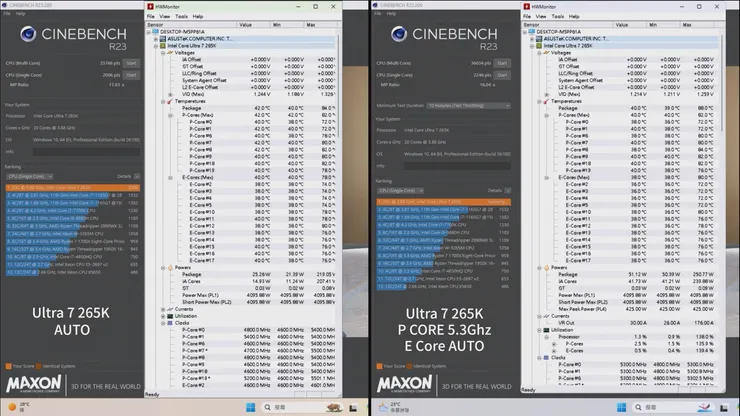Start the CPU (Multi Core) test in right Cinebench
The width and height of the screenshot is (740, 416).
[502, 63]
